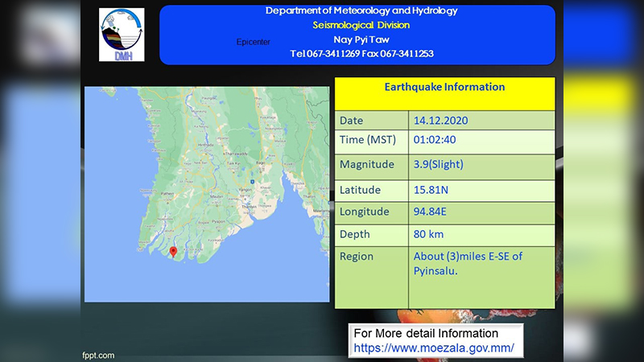Select the 'Region' label cell
Screen dimensions: 644x362
coord(372,278)
